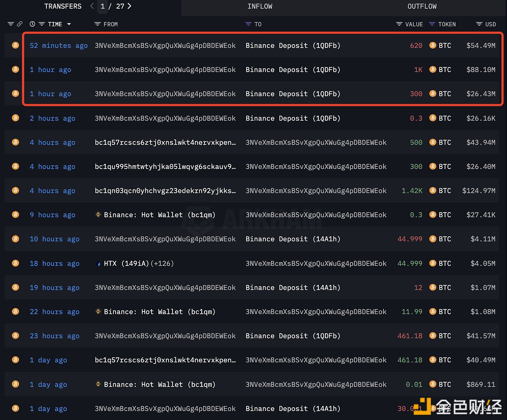Image resolution: width=507 pixels, height=420 pixels.
Task: Open Binance: Hot Wallet in 9 hours row
Action: pos(160,215)
